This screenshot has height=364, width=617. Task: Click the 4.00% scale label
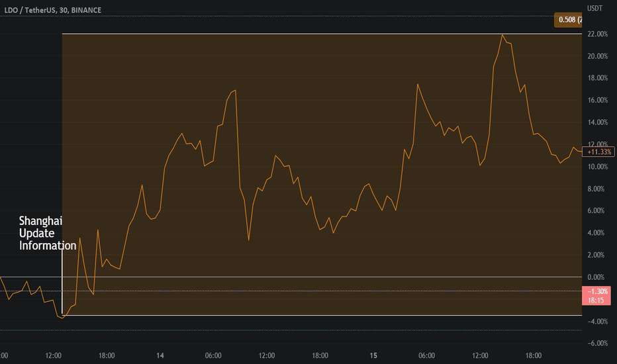[x=596, y=233]
